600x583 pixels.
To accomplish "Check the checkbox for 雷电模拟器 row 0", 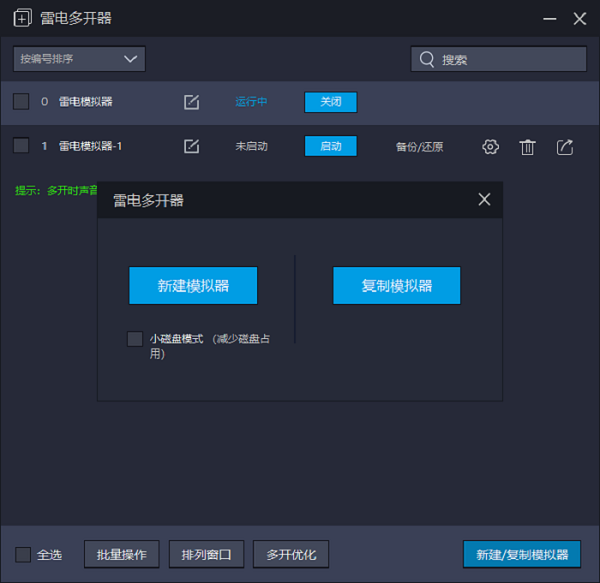I will (21, 102).
